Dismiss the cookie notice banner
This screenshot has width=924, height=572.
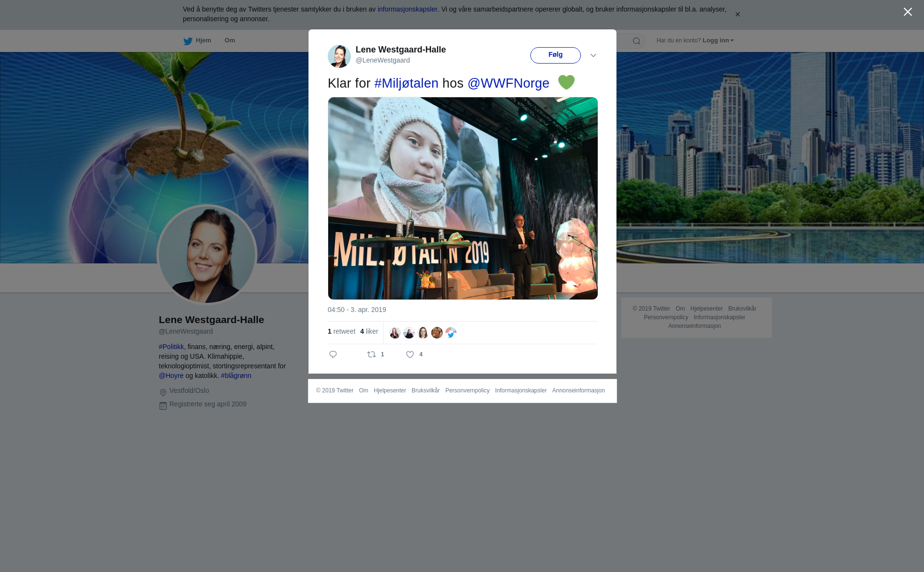point(737,14)
